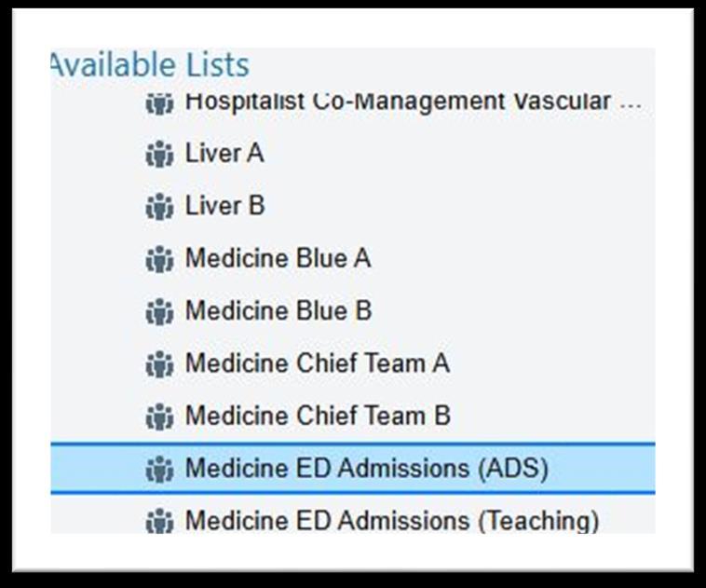
Task: Click the team icon next to Medicine Blue A
Action: coord(159,259)
